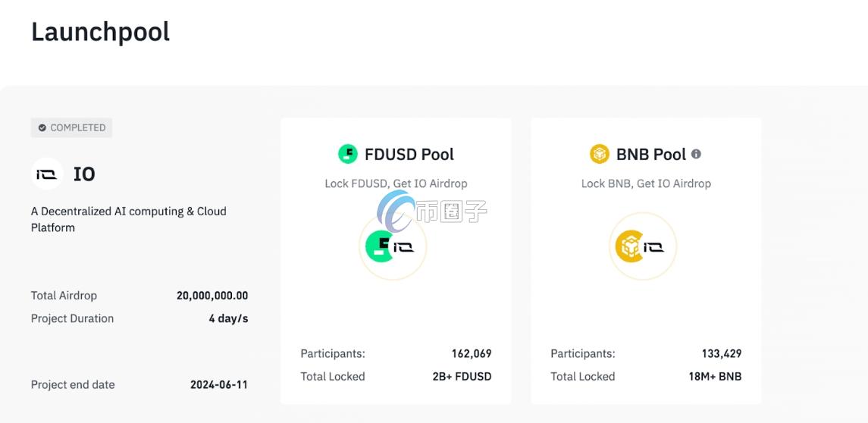Viewport: 868px width, 423px height.
Task: Click the FDUSD participants count 162,069
Action: pos(471,353)
